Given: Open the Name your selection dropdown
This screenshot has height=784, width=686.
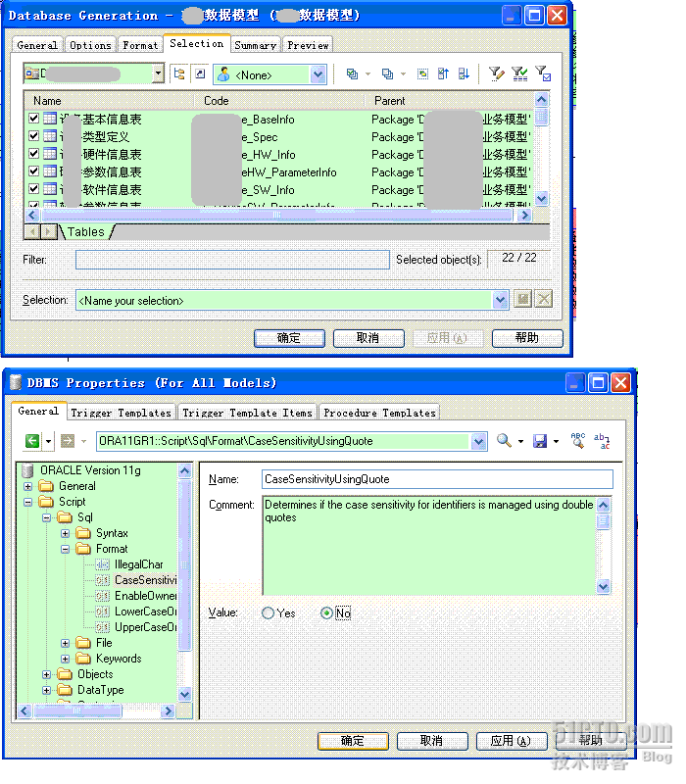Looking at the screenshot, I should 500,300.
